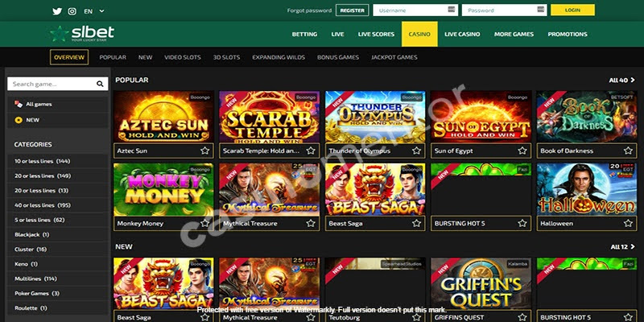Star the Popular section's Bursting Hot 5 game
The image size is (644, 322).
(x=522, y=224)
